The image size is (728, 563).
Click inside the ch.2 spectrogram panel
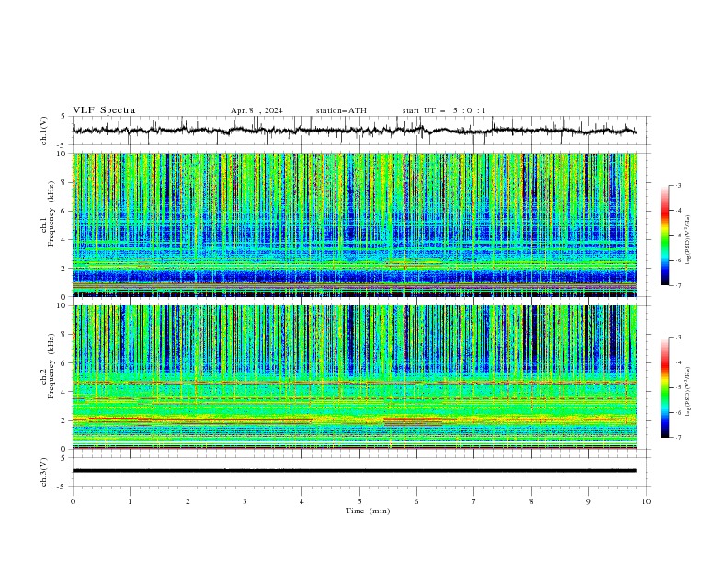(x=354, y=377)
